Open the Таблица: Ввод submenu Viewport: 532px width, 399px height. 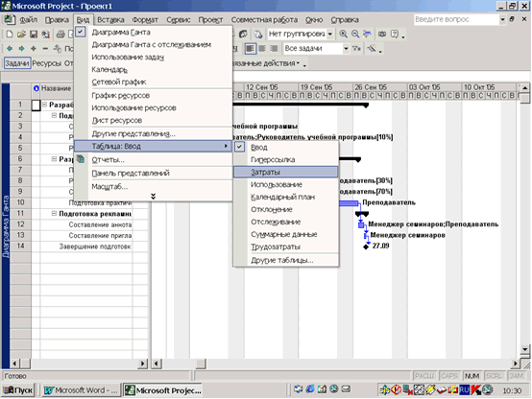point(153,146)
